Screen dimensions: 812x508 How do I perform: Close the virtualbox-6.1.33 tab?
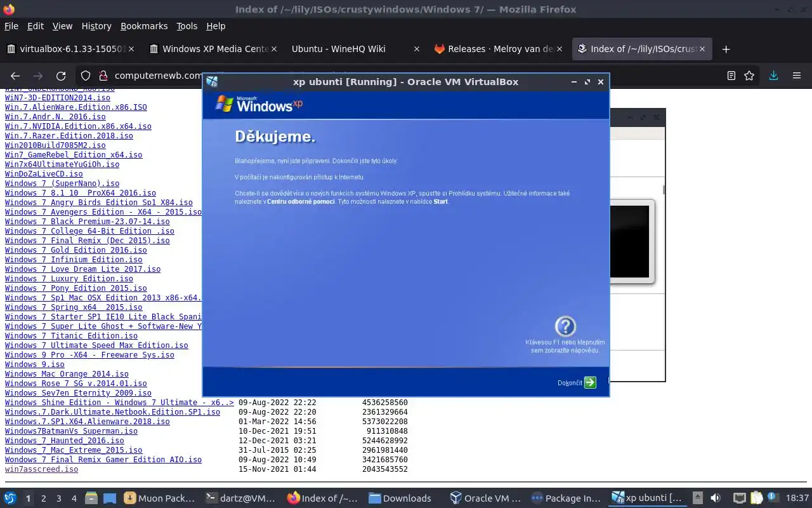pos(132,49)
